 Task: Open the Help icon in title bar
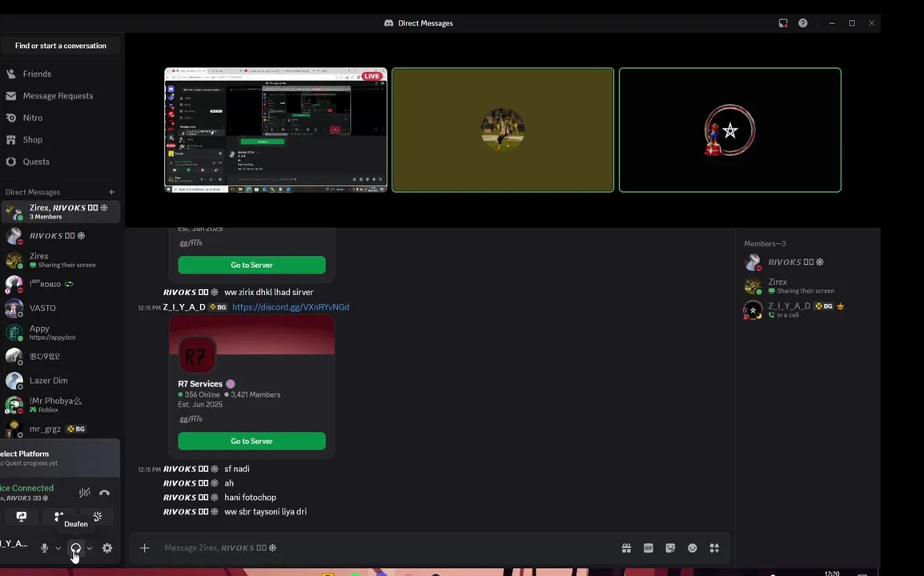[802, 23]
